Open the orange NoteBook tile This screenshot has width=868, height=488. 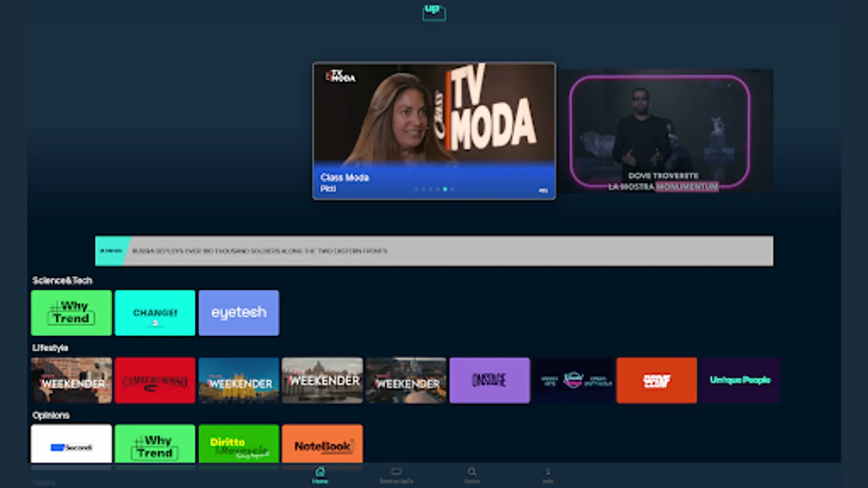(x=322, y=444)
